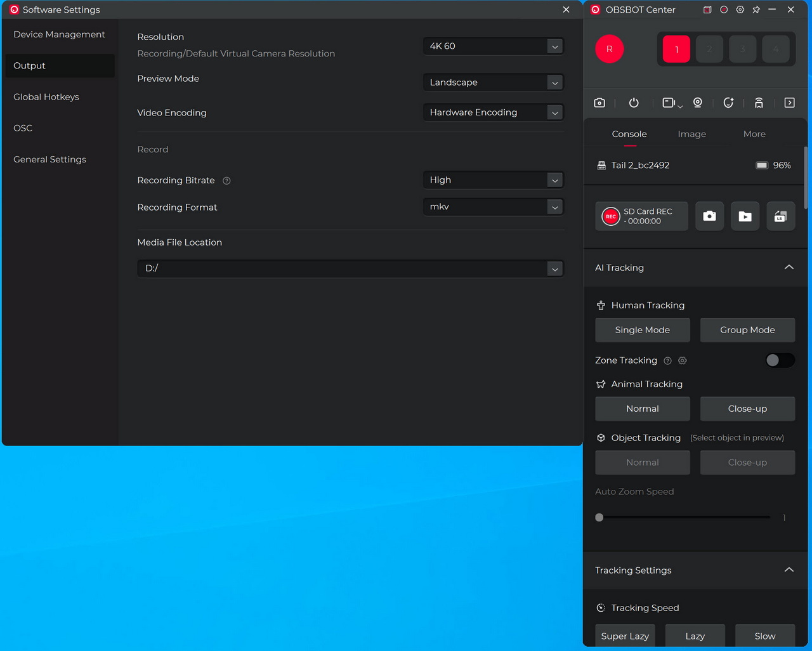The width and height of the screenshot is (812, 651).
Task: Open the Resolution 4K 60 dropdown
Action: (x=493, y=46)
